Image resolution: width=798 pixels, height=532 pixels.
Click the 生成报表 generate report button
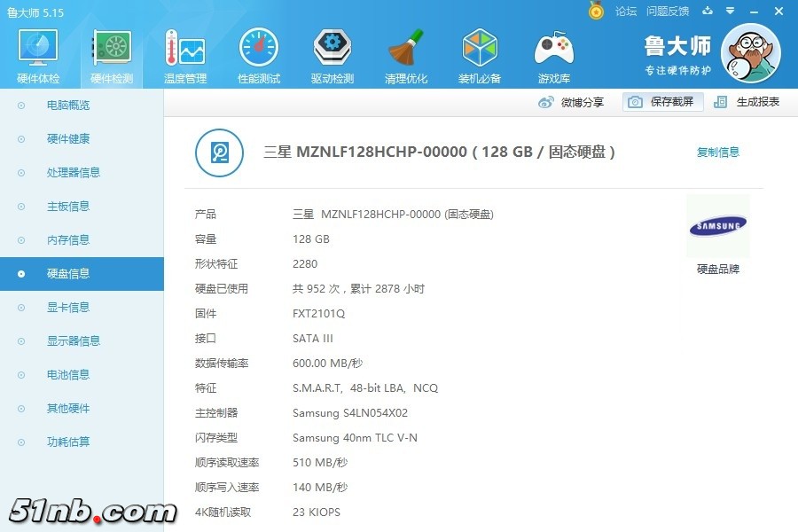pyautogui.click(x=747, y=102)
